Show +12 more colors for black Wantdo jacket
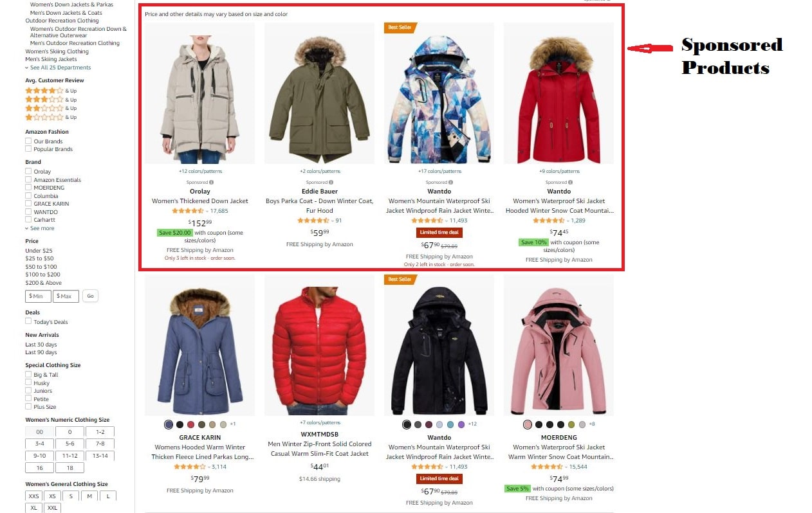Screen dimensions: 812x513 click(x=472, y=424)
